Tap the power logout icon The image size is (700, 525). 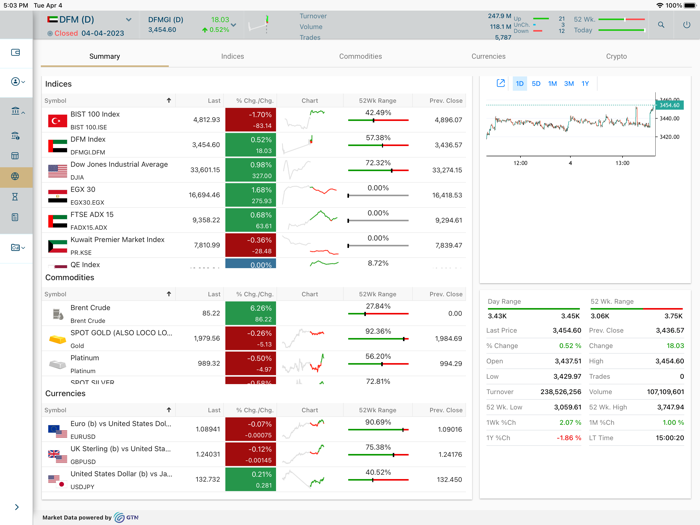[686, 25]
